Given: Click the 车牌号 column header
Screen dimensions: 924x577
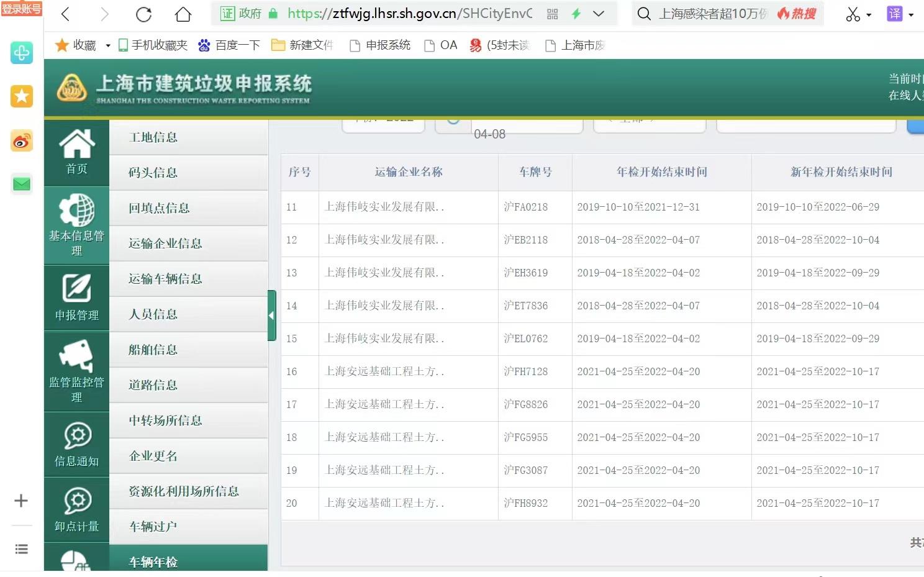Looking at the screenshot, I should tap(535, 172).
